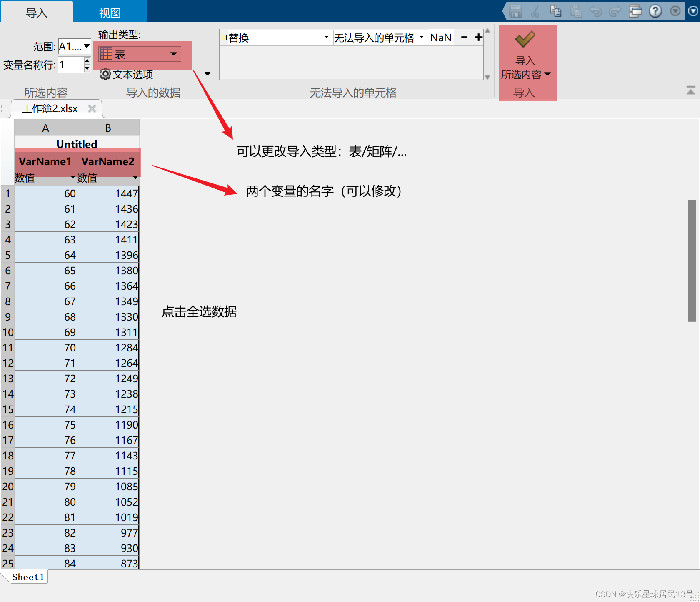700x602 pixels.
Task: Close the 工作簿2.xlsx tab
Action: (92, 109)
